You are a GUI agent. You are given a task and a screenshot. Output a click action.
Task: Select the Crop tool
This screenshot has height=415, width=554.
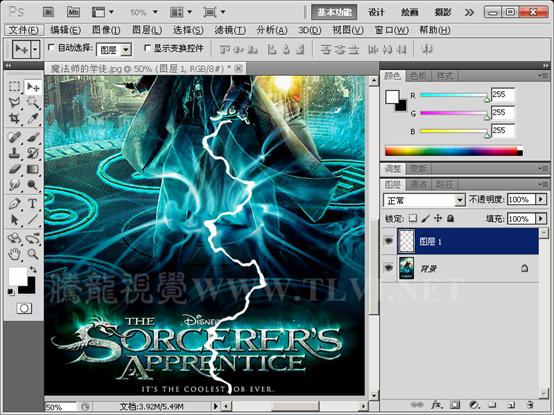(14, 118)
